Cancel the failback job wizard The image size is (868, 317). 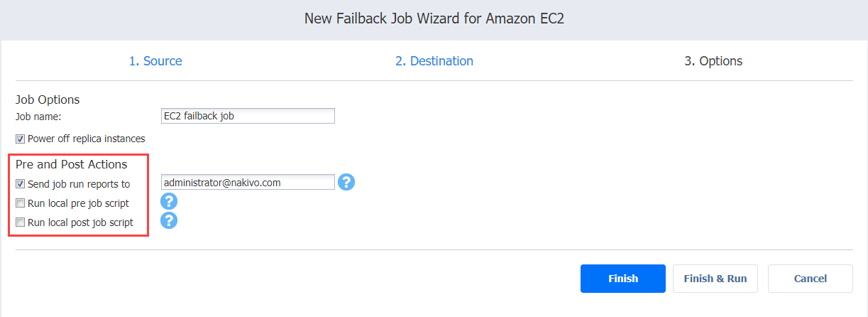click(x=811, y=279)
